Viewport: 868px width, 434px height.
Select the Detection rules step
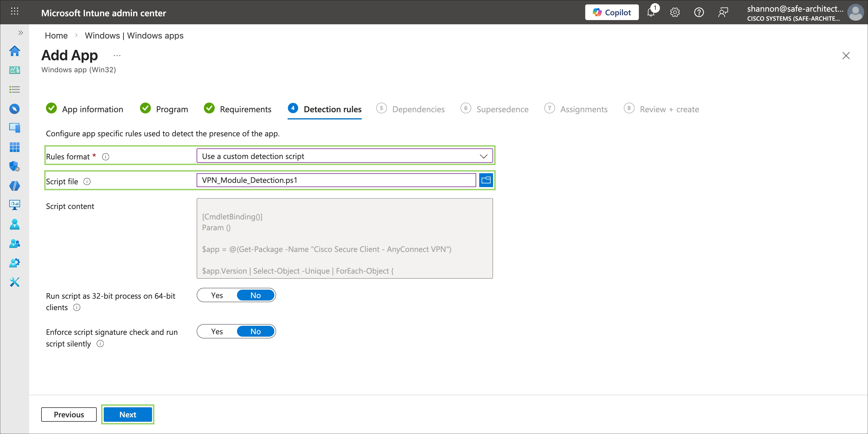(x=325, y=109)
